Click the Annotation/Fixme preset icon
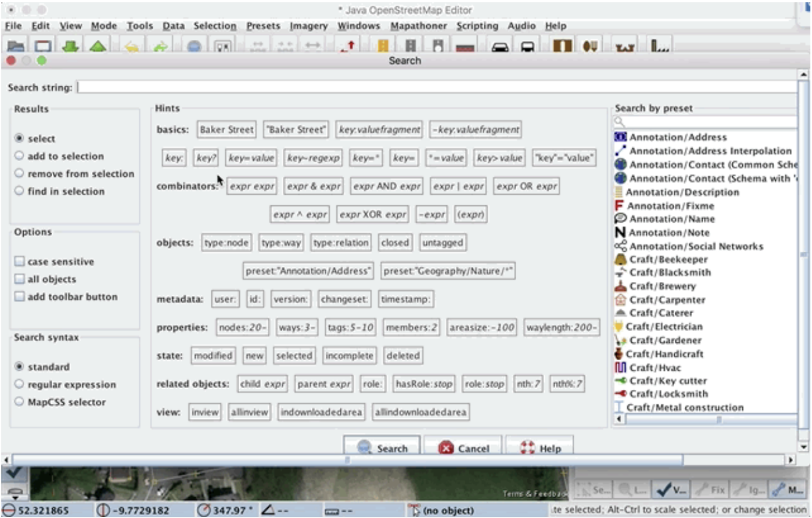Screen dimensions: 812x518 point(619,205)
